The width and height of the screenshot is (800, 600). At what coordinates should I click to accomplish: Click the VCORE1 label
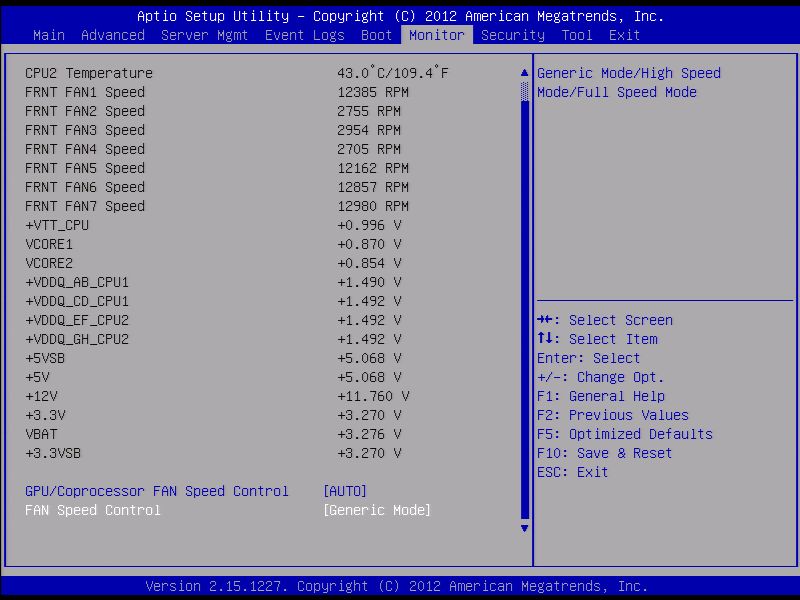(49, 244)
